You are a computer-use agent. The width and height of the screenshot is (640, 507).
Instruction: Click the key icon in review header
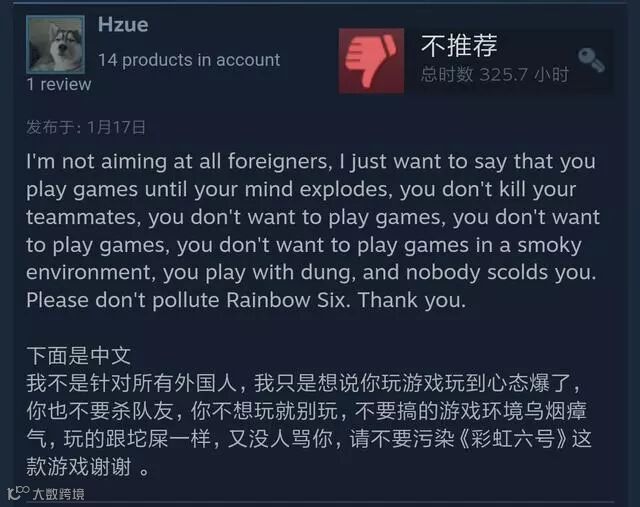coord(591,60)
